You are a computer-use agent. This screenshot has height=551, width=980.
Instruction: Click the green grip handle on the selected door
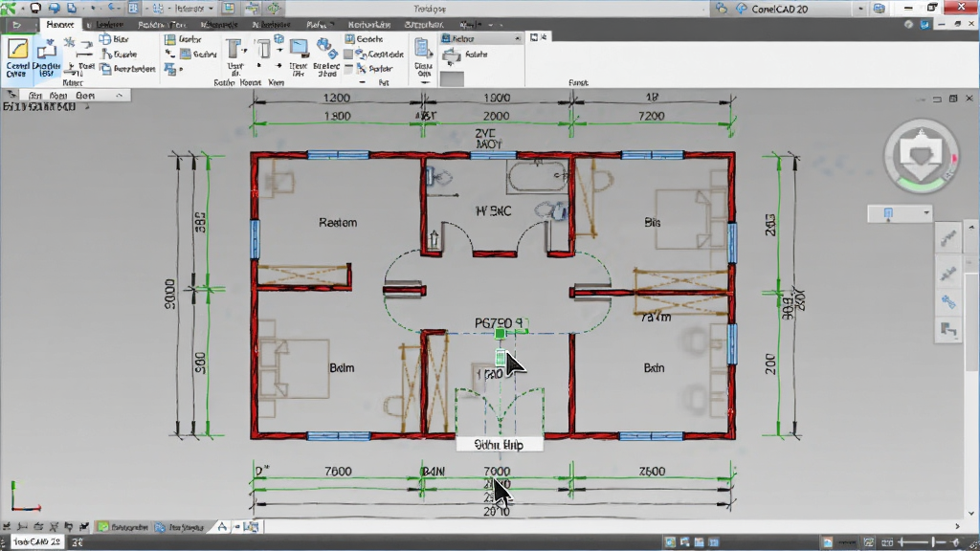pos(500,334)
